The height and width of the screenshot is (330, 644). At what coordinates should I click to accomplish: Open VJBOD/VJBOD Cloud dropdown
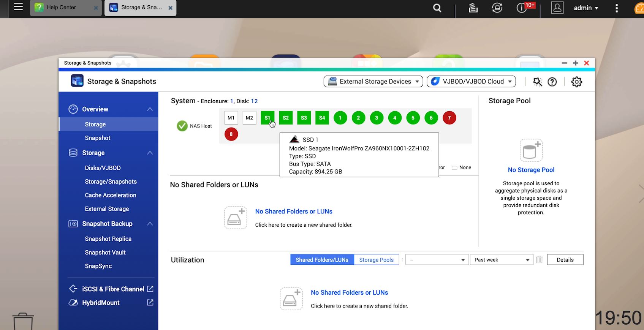(x=471, y=82)
